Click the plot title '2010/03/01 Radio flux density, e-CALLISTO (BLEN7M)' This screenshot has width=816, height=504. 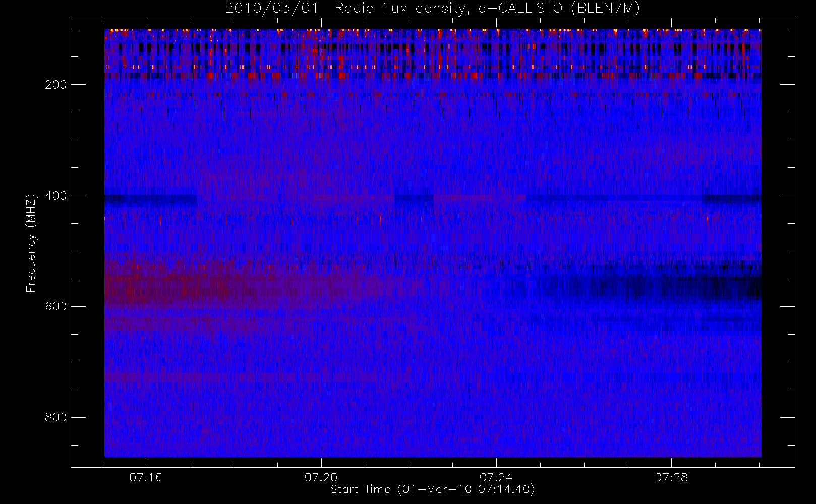[x=433, y=9]
